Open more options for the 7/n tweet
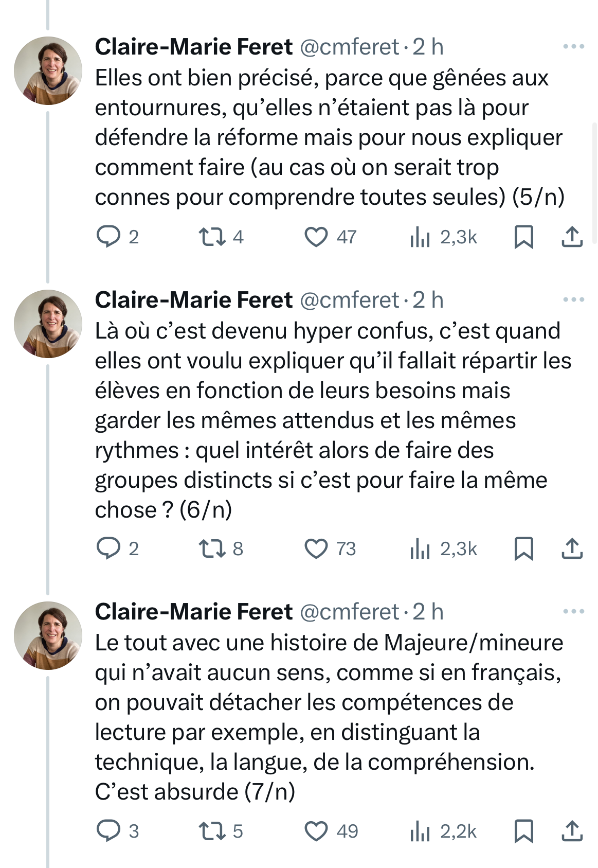 (x=573, y=612)
